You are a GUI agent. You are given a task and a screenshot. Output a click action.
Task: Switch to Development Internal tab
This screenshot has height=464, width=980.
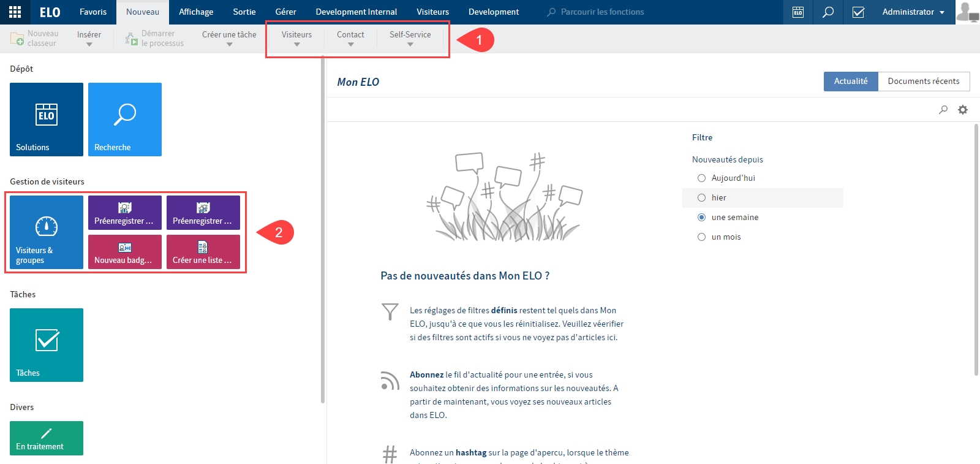point(356,12)
